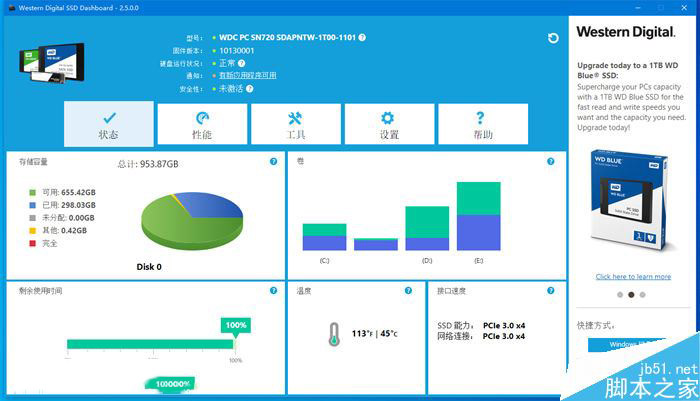The image size is (700, 401).
Task: Click help icon next to security 未激活
Action: pos(250,89)
